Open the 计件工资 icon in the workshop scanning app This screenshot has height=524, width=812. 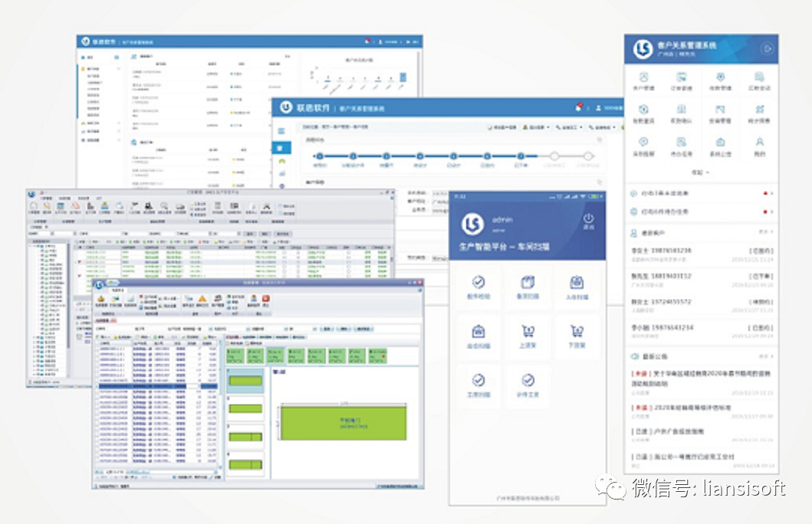pos(527,385)
